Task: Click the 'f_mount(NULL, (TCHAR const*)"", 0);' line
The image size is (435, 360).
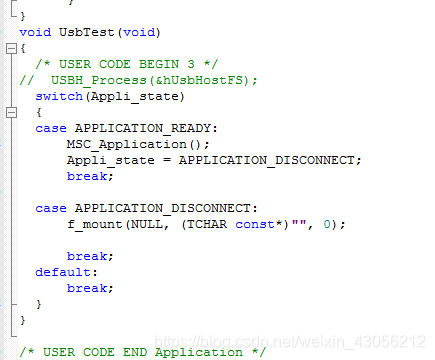Action: pos(206,224)
